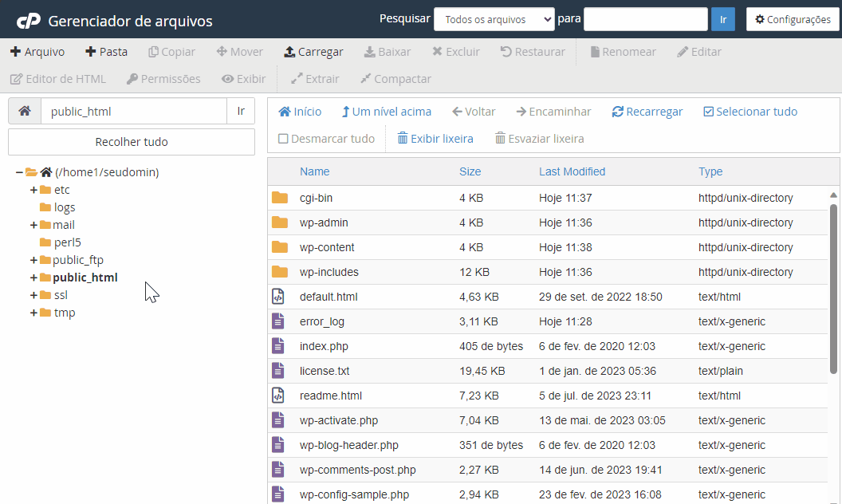The width and height of the screenshot is (842, 504).
Task: Click the Baixar download button
Action: [x=388, y=52]
